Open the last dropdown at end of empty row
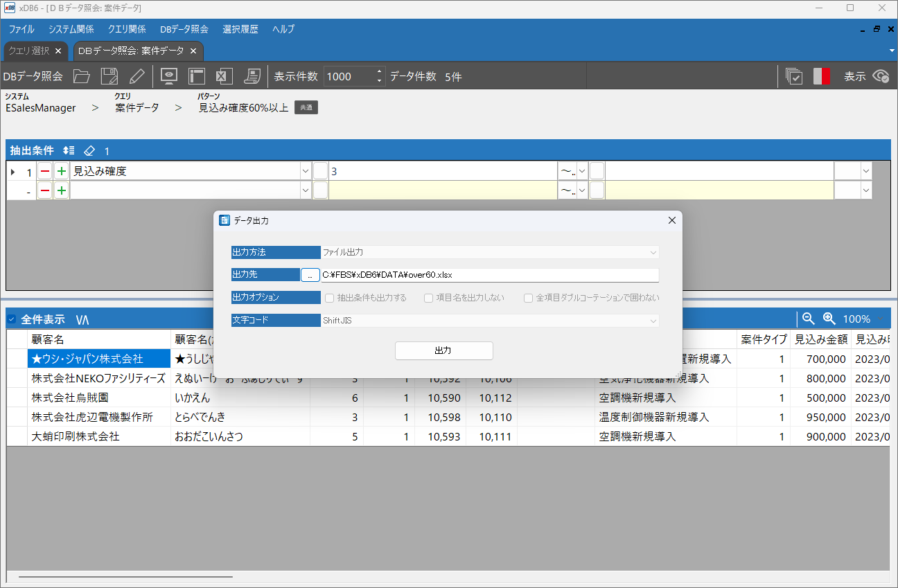Screen dimensions: 898x588 (865, 190)
